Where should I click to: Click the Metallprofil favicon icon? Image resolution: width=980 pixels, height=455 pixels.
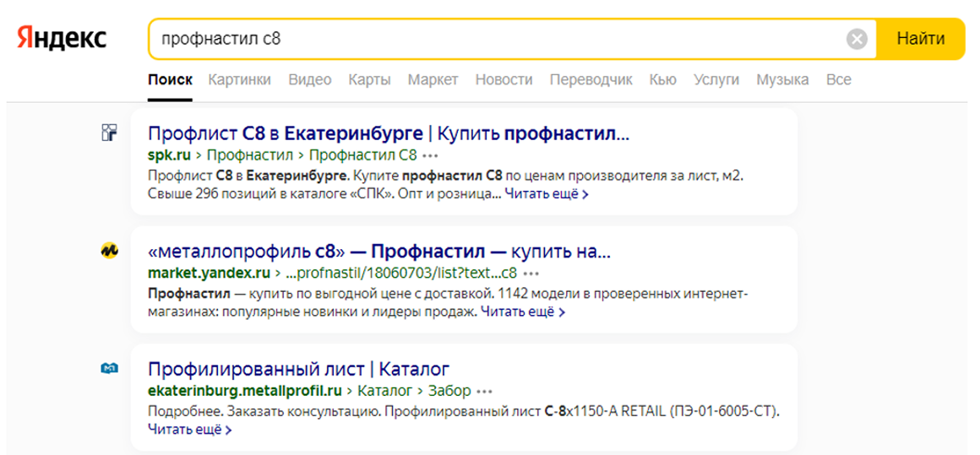coord(109,368)
